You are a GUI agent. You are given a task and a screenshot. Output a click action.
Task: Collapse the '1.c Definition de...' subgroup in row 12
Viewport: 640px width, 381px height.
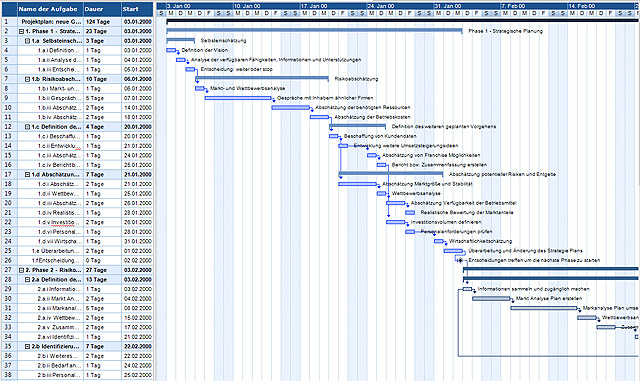point(27,127)
